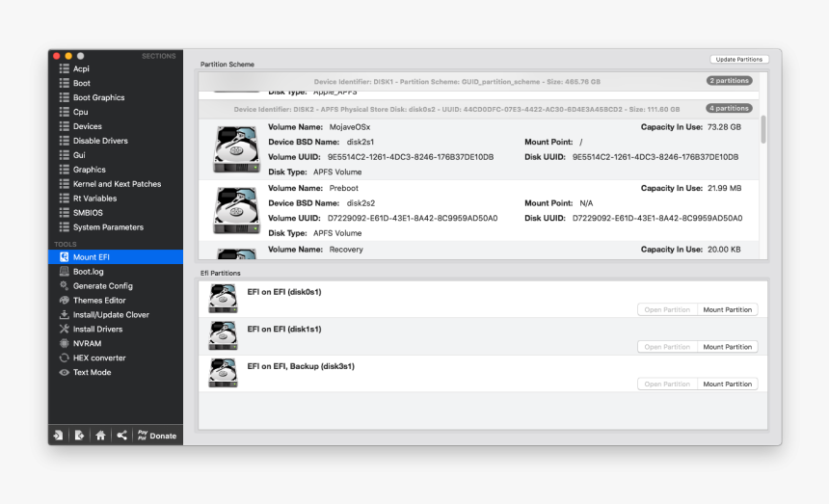This screenshot has height=504, width=829.
Task: Click the DISK1 device identifier header
Action: pyautogui.click(x=457, y=82)
